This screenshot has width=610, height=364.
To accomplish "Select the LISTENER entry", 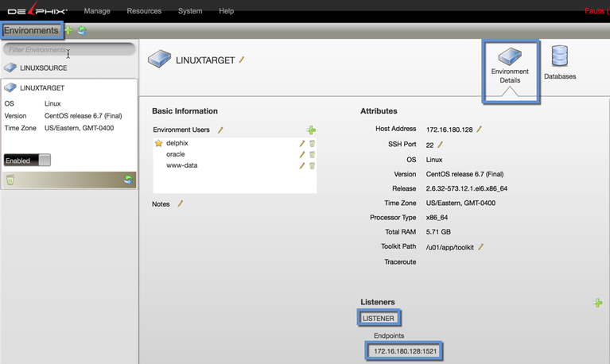I will pyautogui.click(x=378, y=318).
